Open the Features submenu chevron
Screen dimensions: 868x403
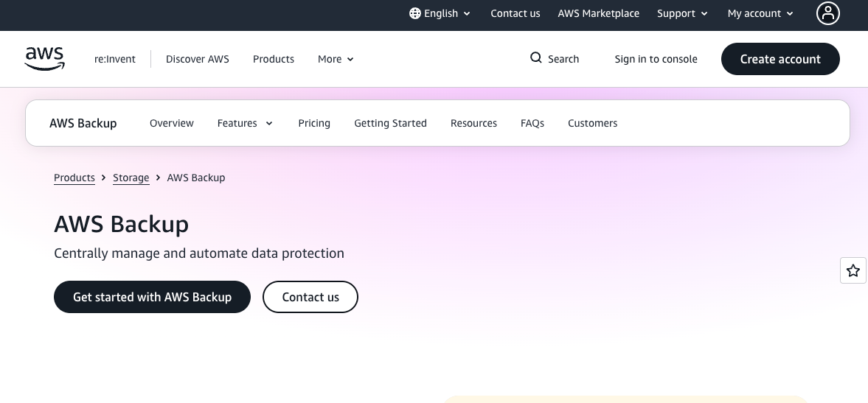pyautogui.click(x=269, y=123)
